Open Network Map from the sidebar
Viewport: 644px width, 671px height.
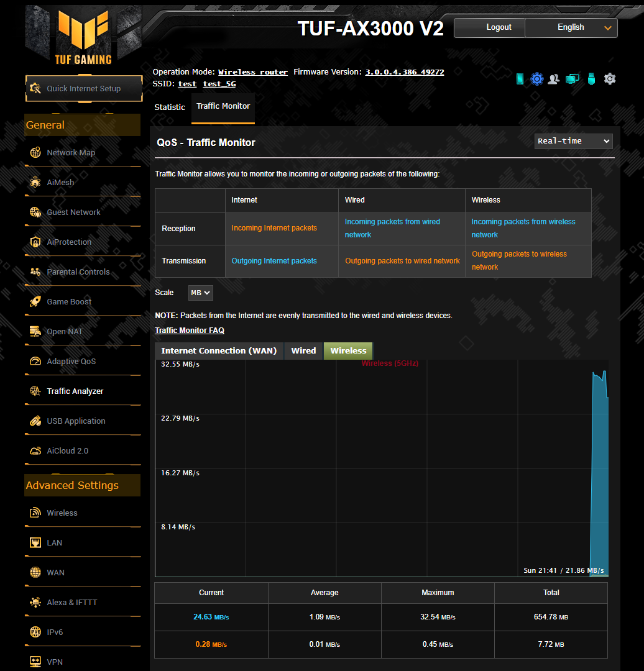[x=71, y=152]
